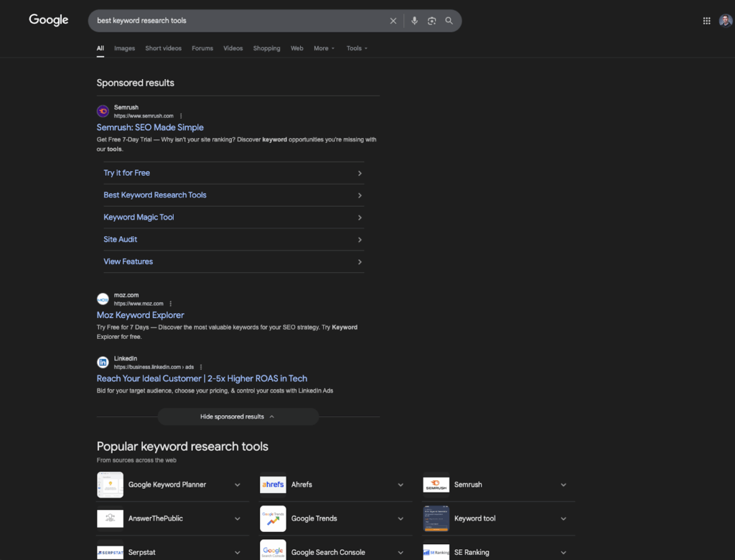The width and height of the screenshot is (735, 560).
Task: Open Google Lens image search icon
Action: [431, 21]
